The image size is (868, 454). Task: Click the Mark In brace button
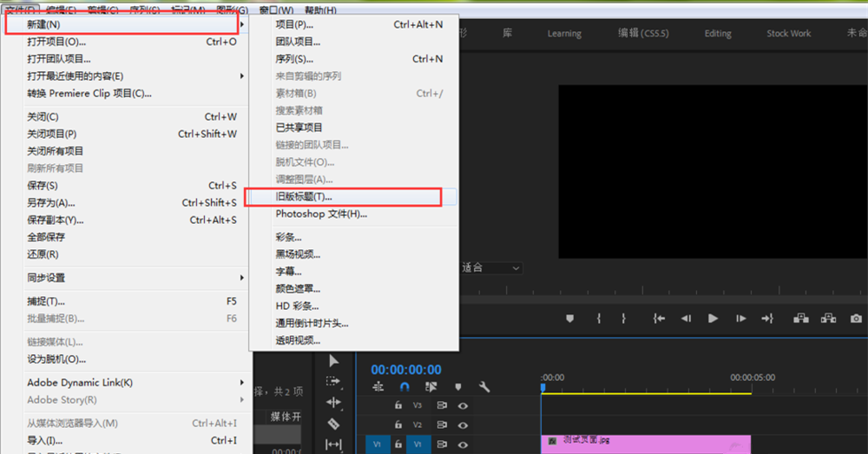tap(598, 319)
